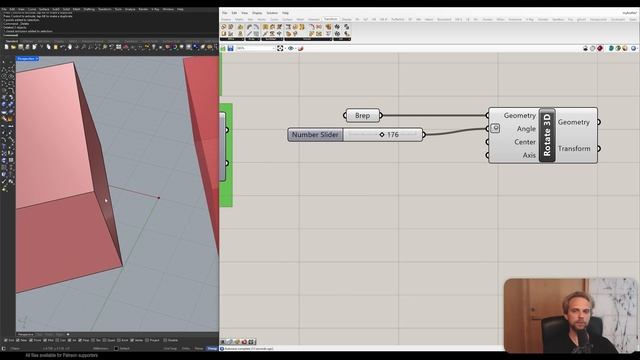Open Rhino Curve menu
Image resolution: width=640 pixels, height=360 pixels.
point(32,9)
